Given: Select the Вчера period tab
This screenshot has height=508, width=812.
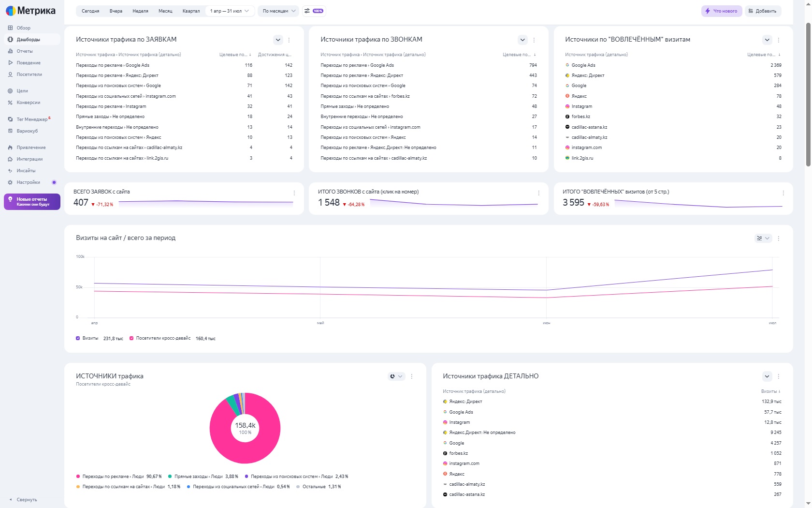Looking at the screenshot, I should 116,11.
